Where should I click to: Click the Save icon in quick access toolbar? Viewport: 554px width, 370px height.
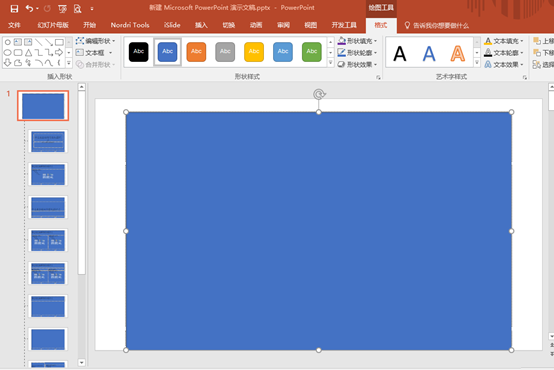(14, 8)
